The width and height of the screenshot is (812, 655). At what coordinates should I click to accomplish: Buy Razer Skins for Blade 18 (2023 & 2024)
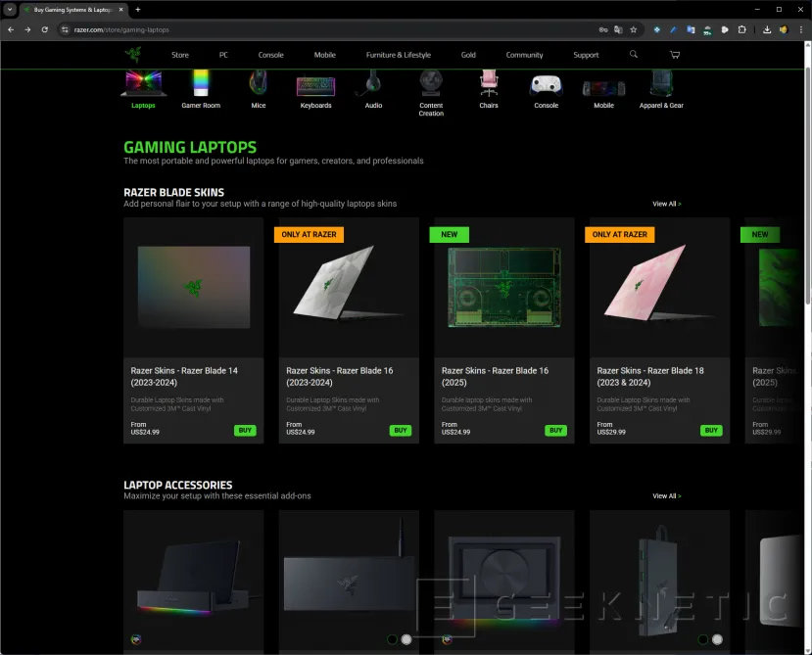pos(711,430)
